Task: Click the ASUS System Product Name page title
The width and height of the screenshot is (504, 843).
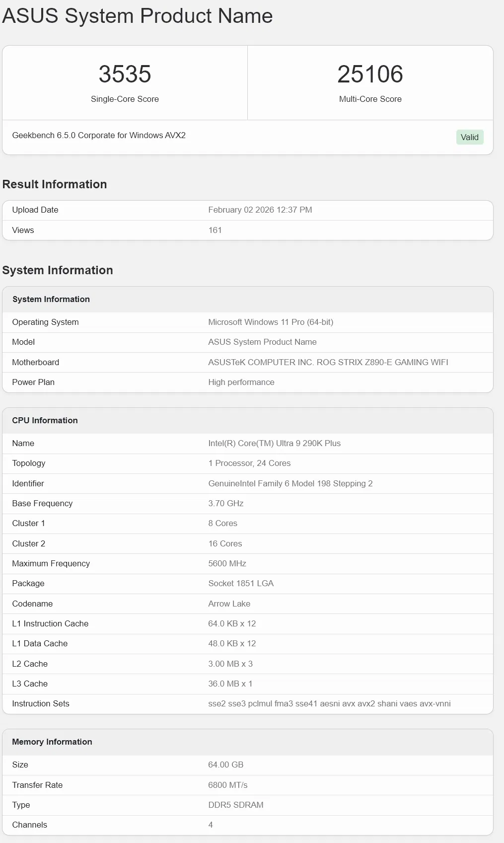Action: (138, 16)
